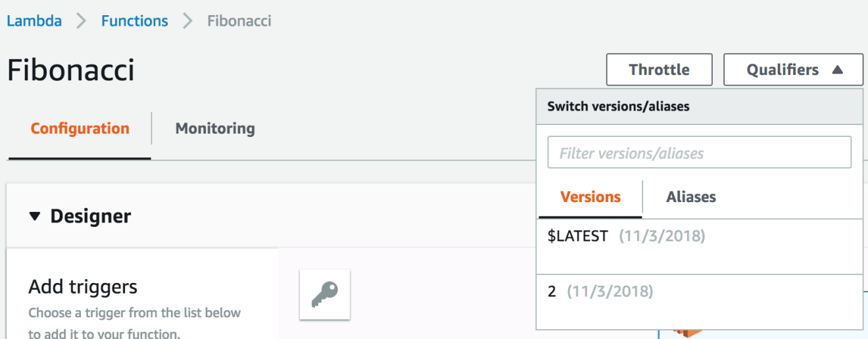Open the Monitoring tab
The image size is (868, 339).
pyautogui.click(x=215, y=128)
